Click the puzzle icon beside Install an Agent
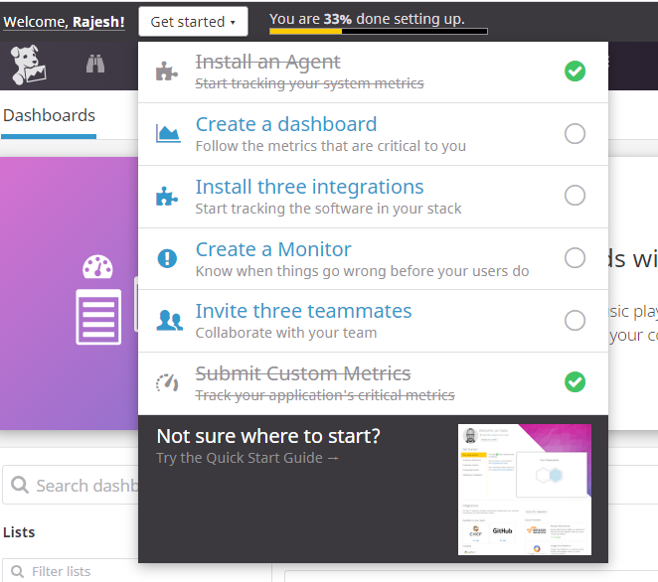The width and height of the screenshot is (658, 582). 168,72
